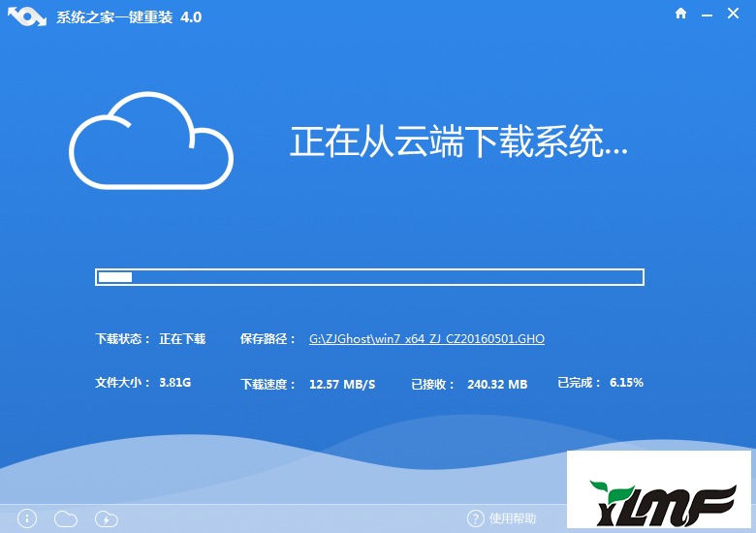
Task: Click the download speed 12.57 MB/S
Action: (342, 385)
